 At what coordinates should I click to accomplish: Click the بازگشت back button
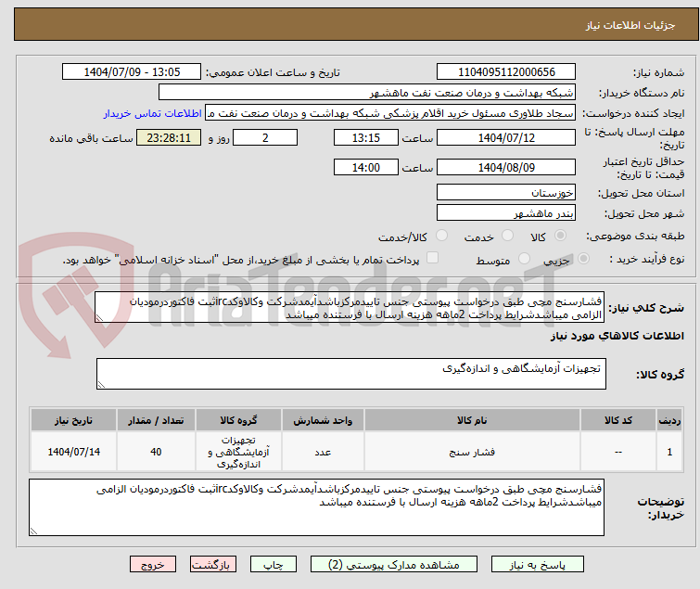click(x=213, y=565)
